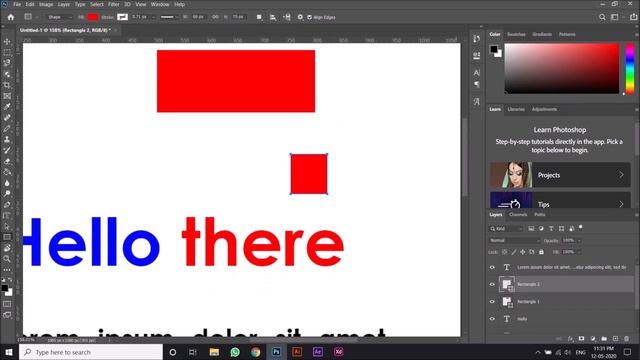
Task: Expand the Tips tutorial category
Action: click(x=560, y=200)
